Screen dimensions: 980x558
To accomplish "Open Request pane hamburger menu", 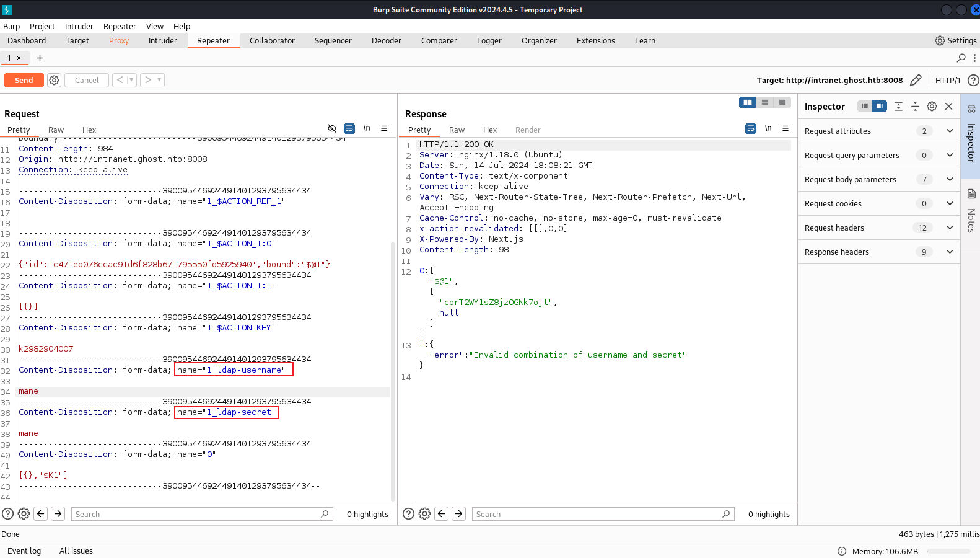I will (x=384, y=128).
